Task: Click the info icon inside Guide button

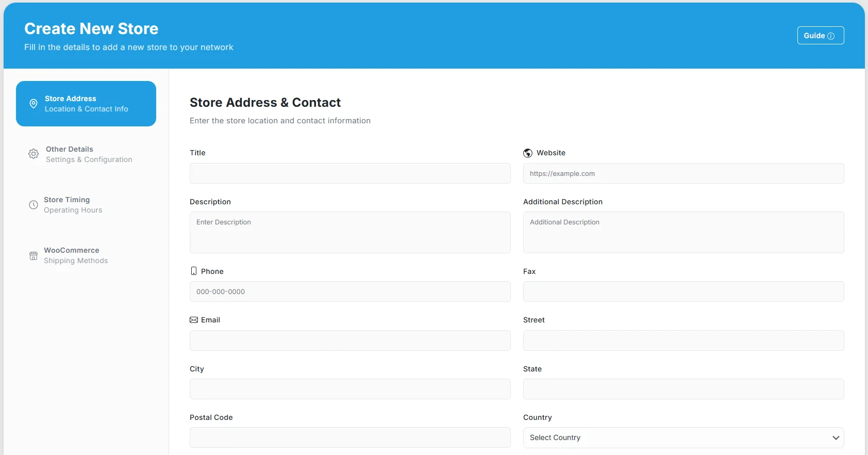Action: [x=831, y=36]
